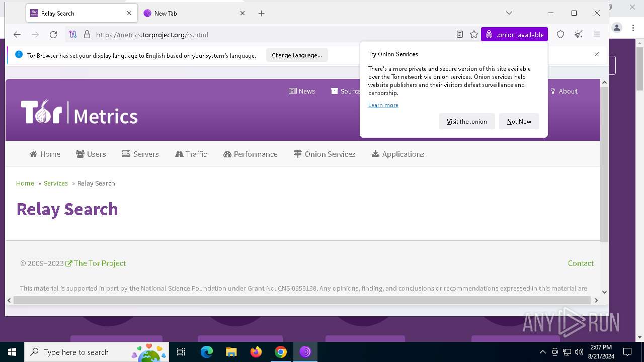Open the browser hamburger menu
This screenshot has width=644, height=362.
click(597, 35)
